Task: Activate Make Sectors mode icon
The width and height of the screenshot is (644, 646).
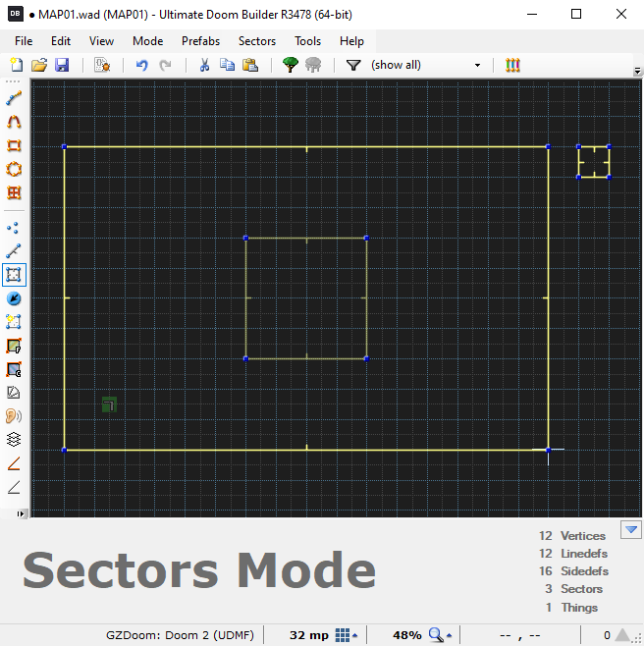Action: 14,322
